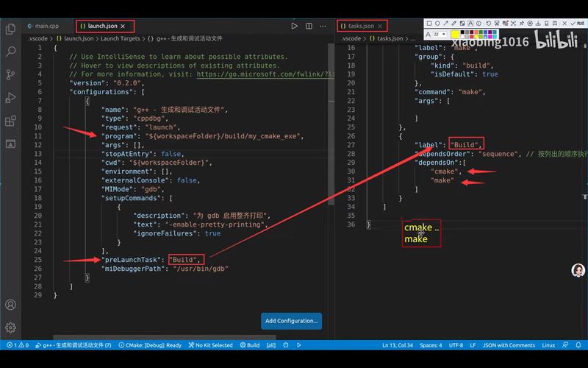This screenshot has width=588, height=368.
Task: Click Linux in status bar
Action: pos(548,345)
